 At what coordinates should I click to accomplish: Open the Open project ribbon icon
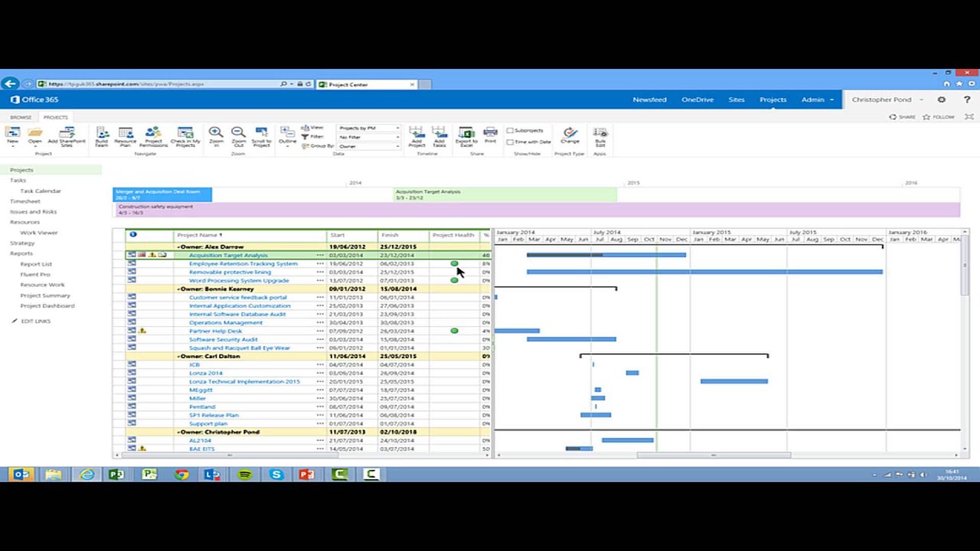point(34,135)
